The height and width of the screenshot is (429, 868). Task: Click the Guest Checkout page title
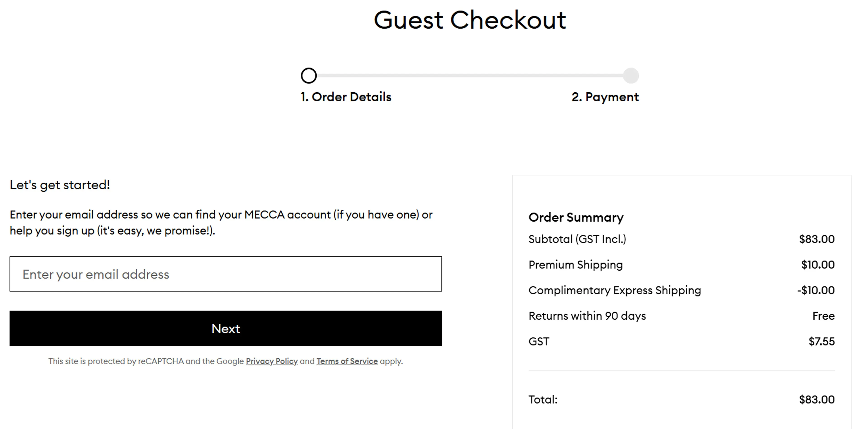[x=470, y=20]
